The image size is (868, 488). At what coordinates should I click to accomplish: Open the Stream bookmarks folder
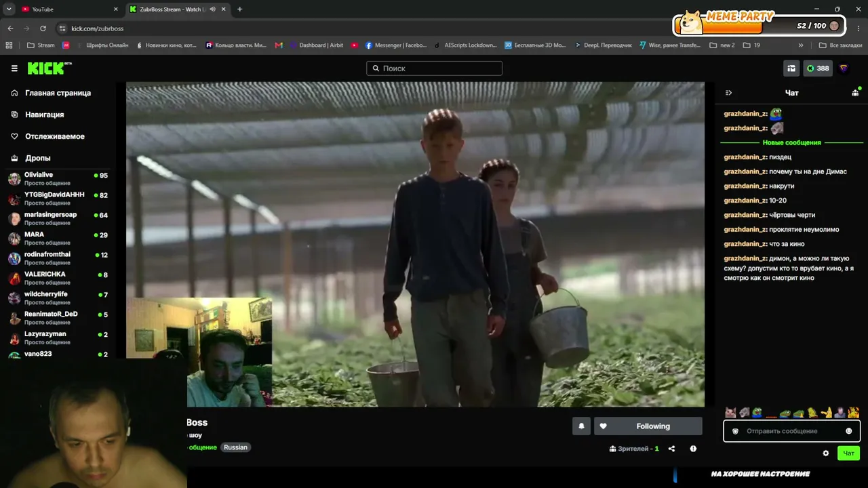41,45
